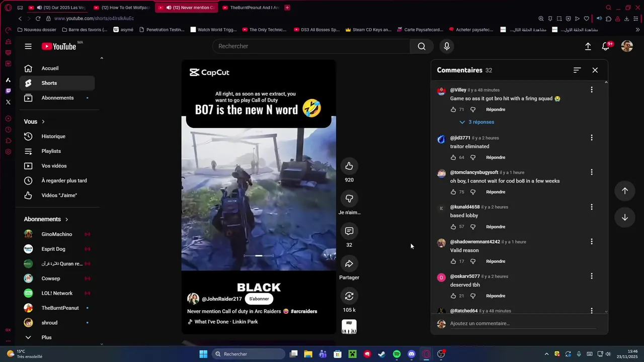Open options menu for @oskarv5077 comment
The height and width of the screenshot is (362, 644).
(x=592, y=276)
